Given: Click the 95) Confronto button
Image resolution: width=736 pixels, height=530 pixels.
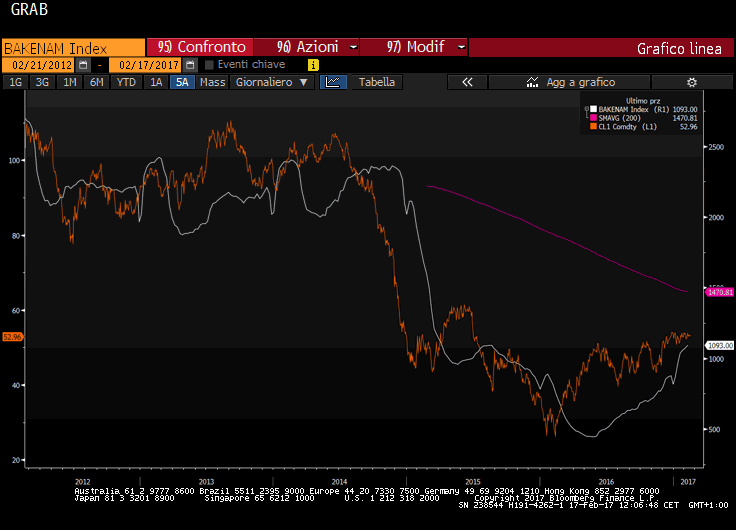Looking at the screenshot, I should pos(200,47).
